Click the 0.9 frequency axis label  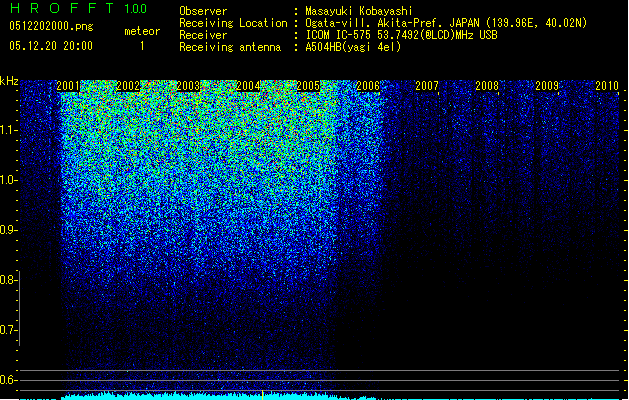8,230
